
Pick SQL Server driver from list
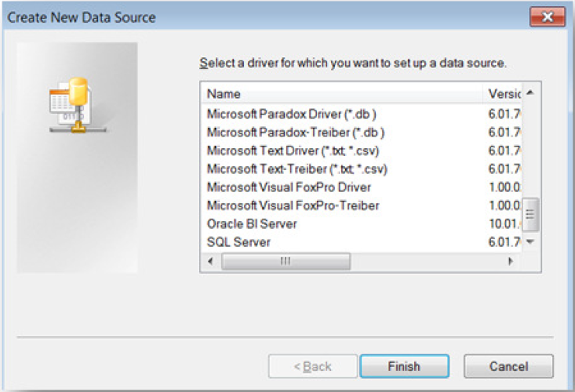pos(238,242)
